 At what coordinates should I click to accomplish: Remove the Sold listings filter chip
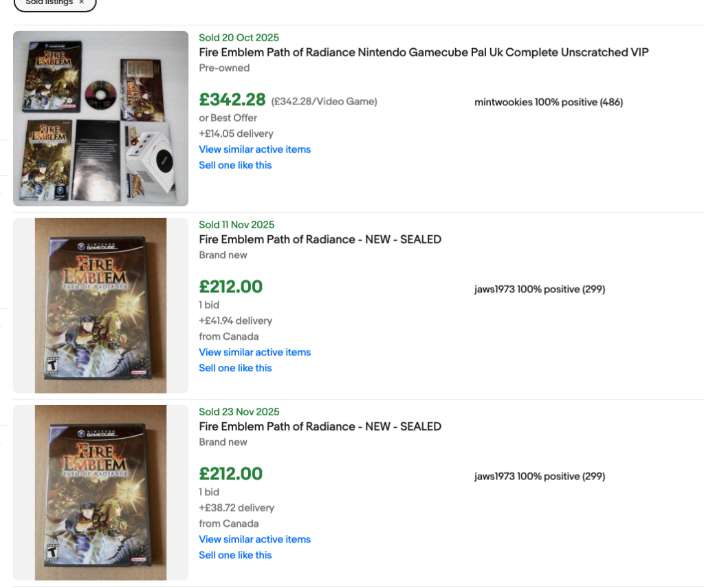81,3
